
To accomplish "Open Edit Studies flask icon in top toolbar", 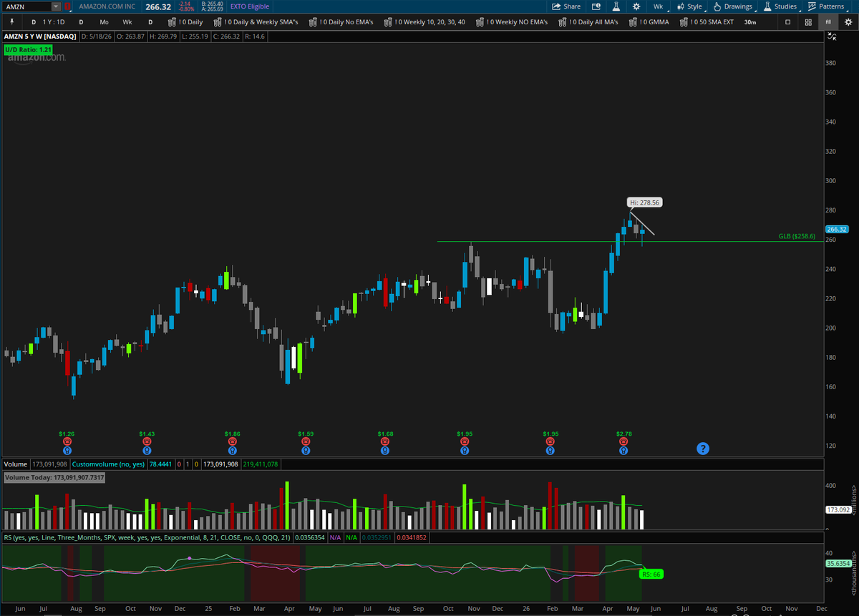I will [616, 6].
